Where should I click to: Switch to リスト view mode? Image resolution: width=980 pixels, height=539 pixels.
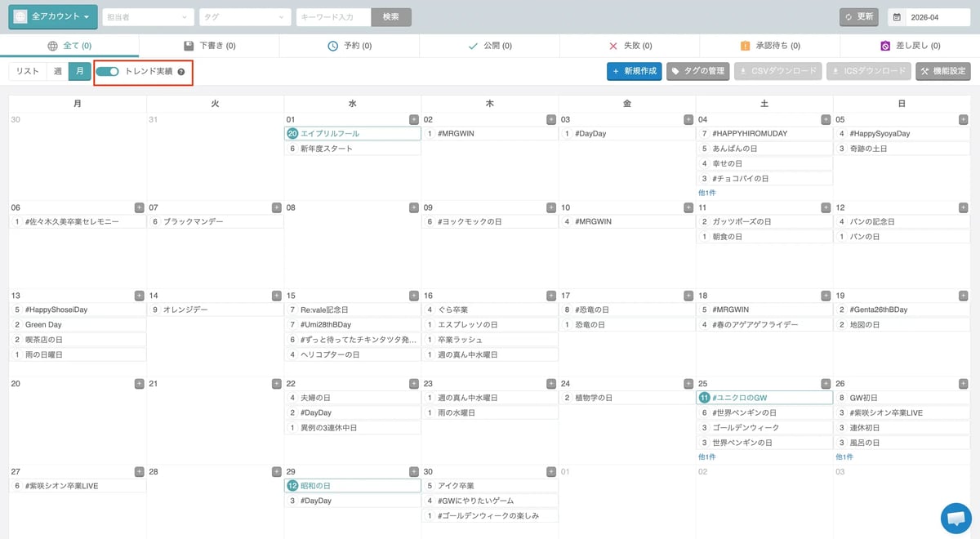click(29, 72)
